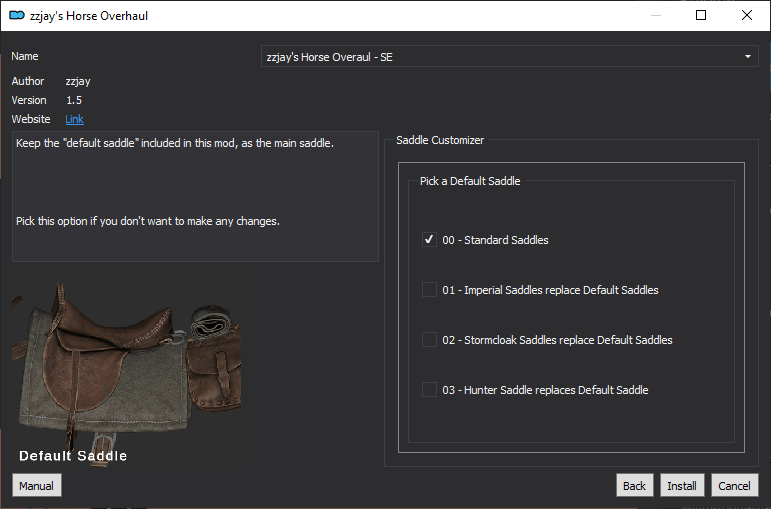Image resolution: width=771 pixels, height=509 pixels.
Task: Check the 00 - Standard Saddles checkbox
Action: 429,240
